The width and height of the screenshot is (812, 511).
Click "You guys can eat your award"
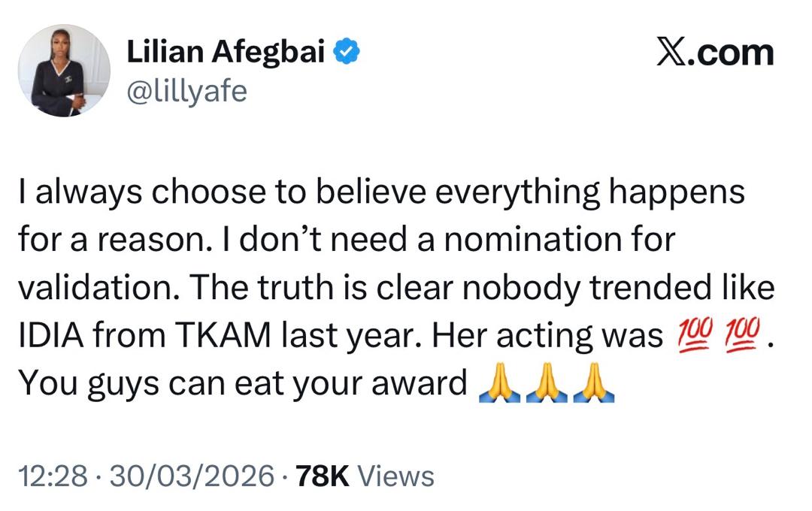click(242, 384)
